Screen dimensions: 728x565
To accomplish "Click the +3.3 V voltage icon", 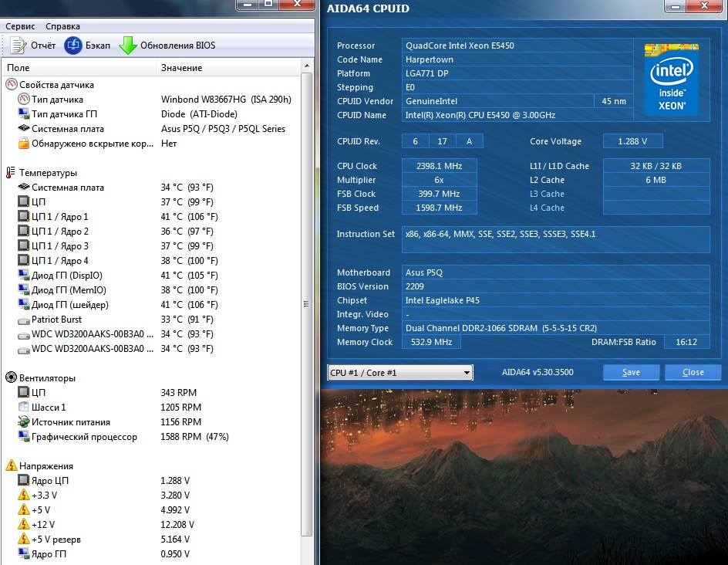I will click(x=24, y=495).
